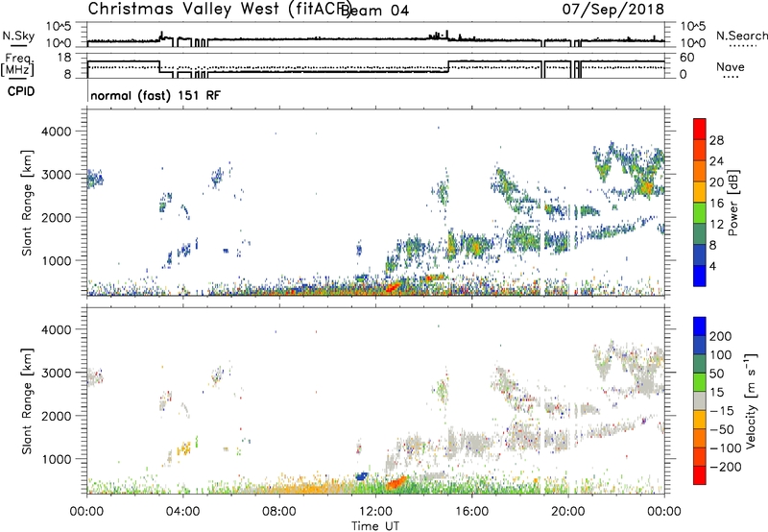Pick the blue top segment of the velocity colorbar
768x532 pixels.
click(x=700, y=326)
